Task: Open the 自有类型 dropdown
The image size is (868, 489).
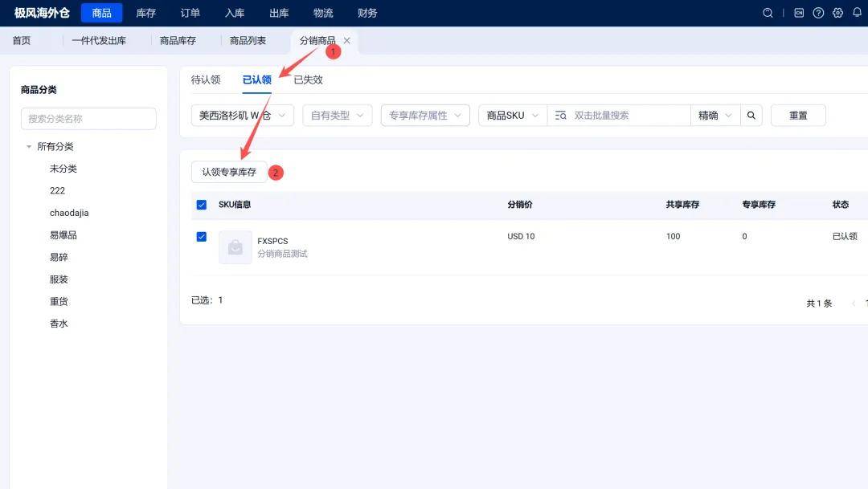Action: 337,115
